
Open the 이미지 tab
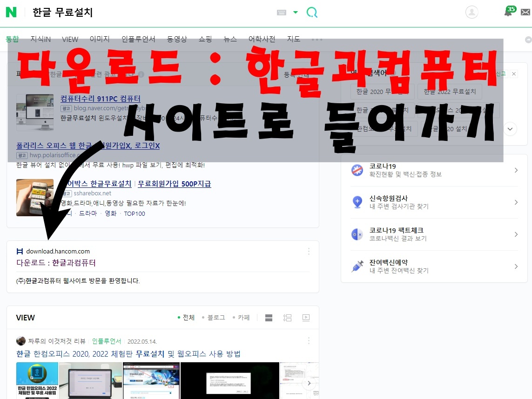point(100,39)
